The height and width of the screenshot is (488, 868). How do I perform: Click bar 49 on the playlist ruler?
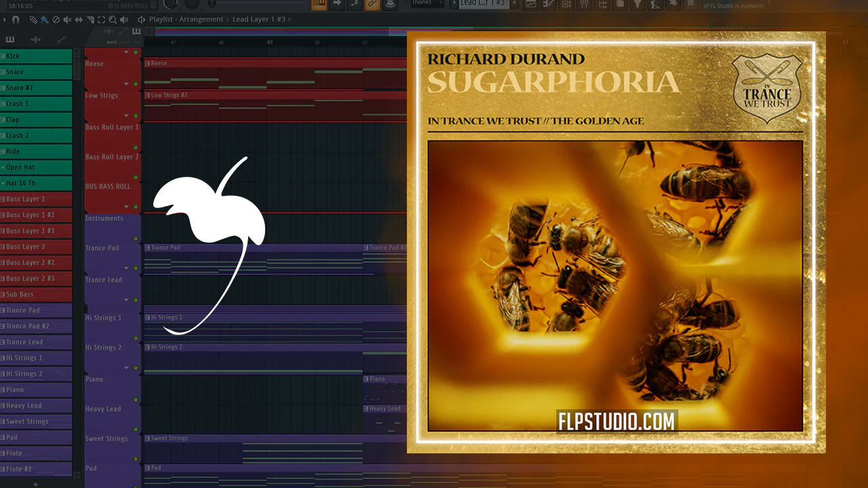click(x=270, y=43)
